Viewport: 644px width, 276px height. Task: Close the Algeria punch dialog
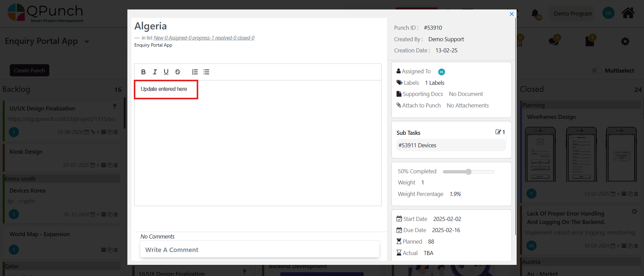point(512,14)
